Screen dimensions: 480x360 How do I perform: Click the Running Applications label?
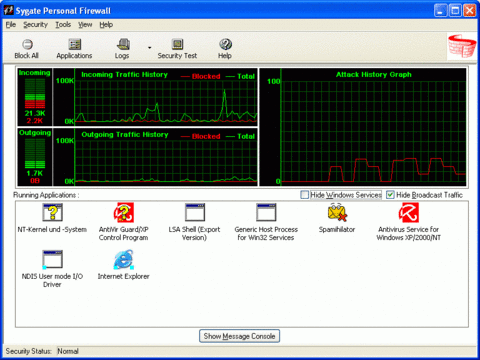(46, 195)
